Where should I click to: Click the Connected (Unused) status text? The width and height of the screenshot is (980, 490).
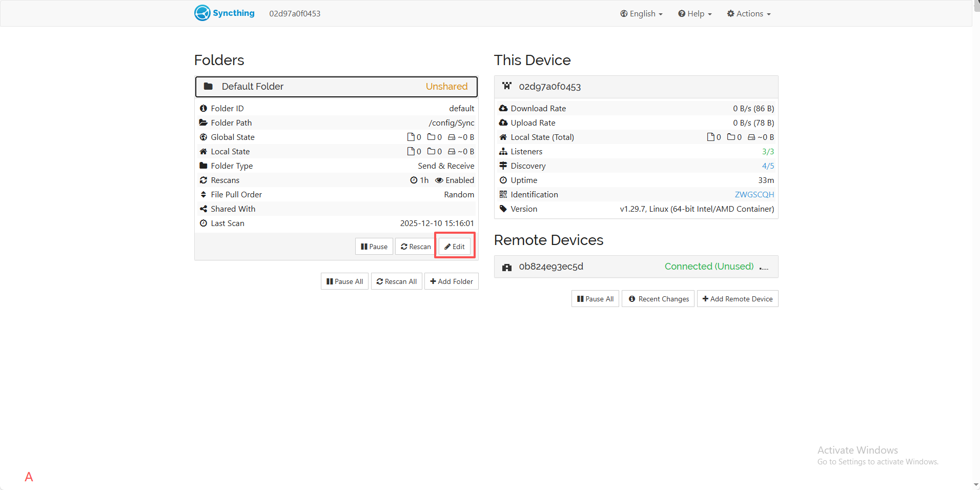[709, 267]
